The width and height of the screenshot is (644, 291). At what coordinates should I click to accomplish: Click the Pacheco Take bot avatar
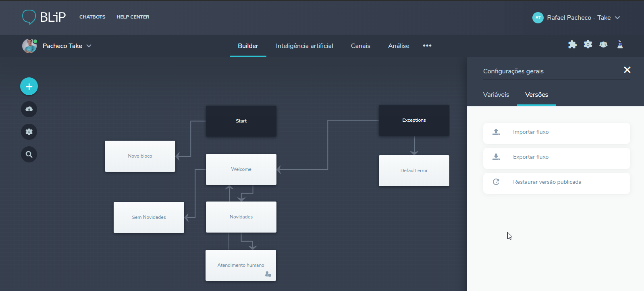[x=29, y=46]
